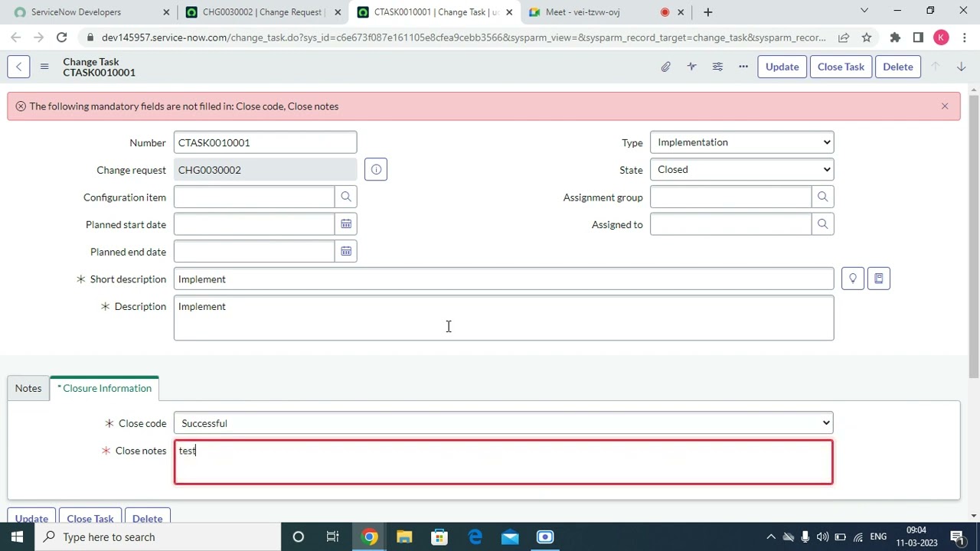Open the notifications action center icon

pos(957,537)
